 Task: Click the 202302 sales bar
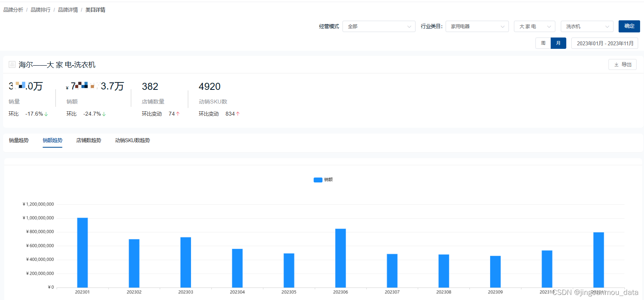coord(134,263)
